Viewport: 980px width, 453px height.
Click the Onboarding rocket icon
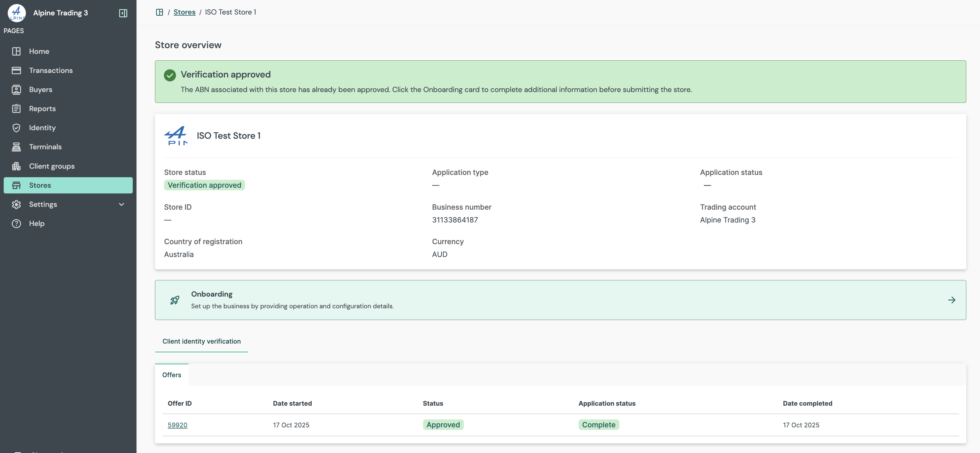[175, 300]
